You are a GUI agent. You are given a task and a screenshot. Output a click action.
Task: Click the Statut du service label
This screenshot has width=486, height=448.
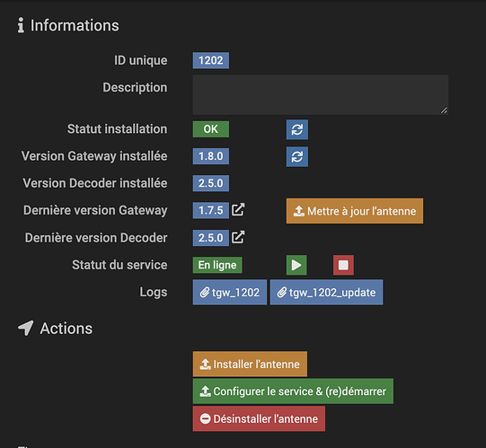(x=119, y=265)
